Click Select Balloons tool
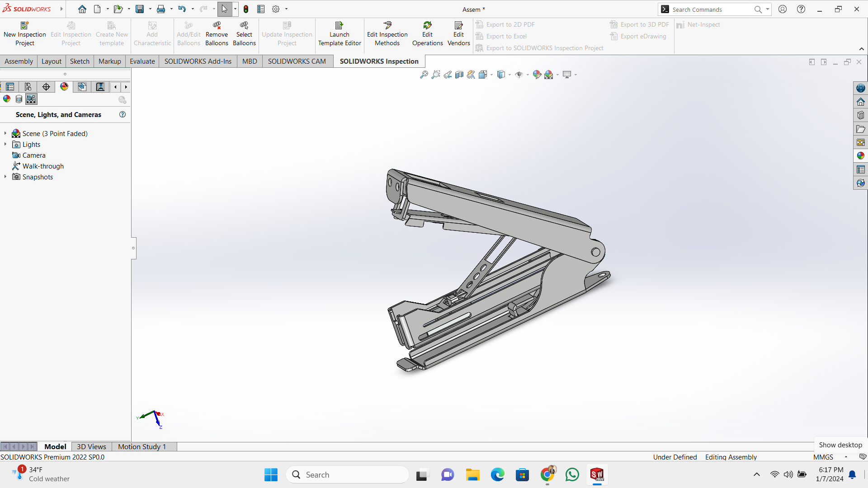The width and height of the screenshot is (868, 488). pos(244,34)
